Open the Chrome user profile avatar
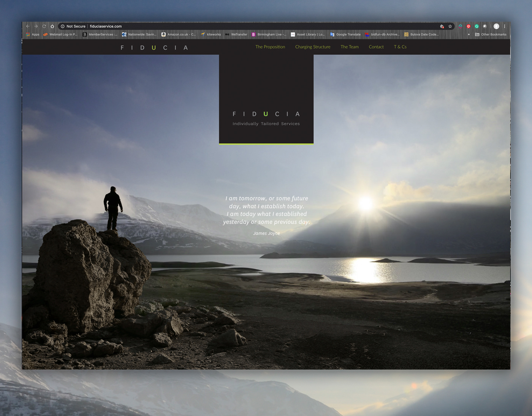This screenshot has height=416, width=532. click(x=496, y=26)
